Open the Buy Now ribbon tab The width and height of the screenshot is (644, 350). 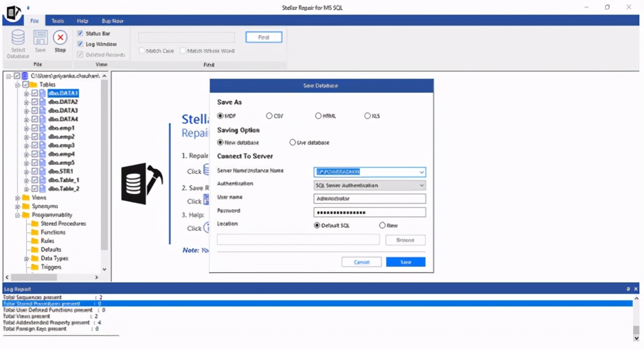click(x=112, y=21)
